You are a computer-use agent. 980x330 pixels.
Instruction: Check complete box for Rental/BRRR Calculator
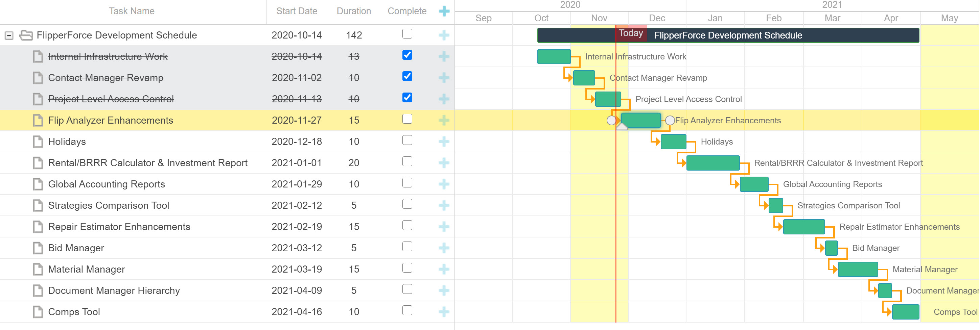(x=407, y=161)
